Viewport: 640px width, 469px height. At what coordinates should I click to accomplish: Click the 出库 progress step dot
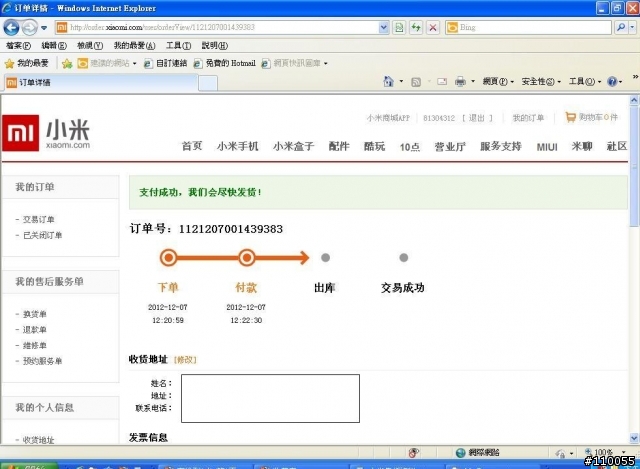[325, 258]
